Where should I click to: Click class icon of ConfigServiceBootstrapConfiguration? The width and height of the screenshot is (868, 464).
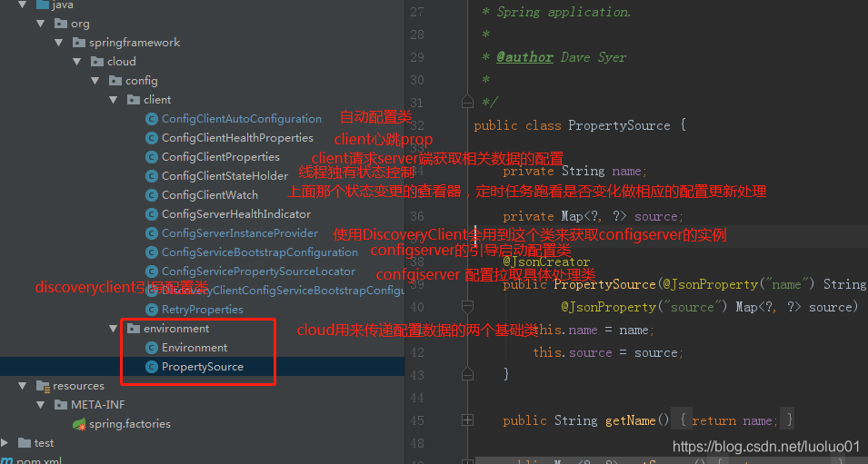tap(152, 252)
